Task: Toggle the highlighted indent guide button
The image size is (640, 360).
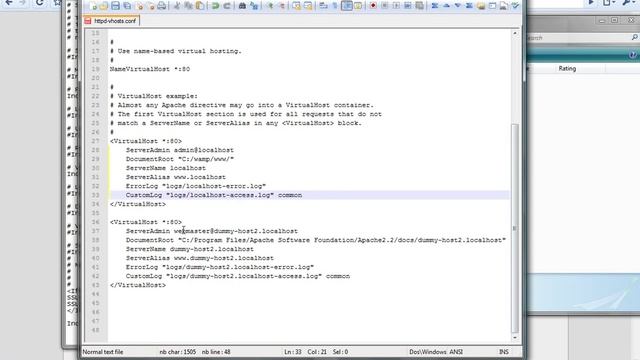Action: [x=347, y=6]
